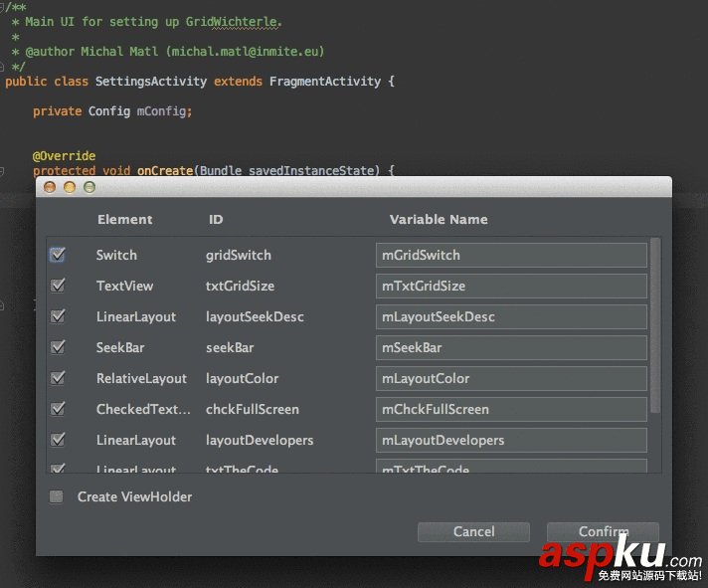Select the RelativeLayout element label
This screenshot has width=708, height=588.
[141, 378]
